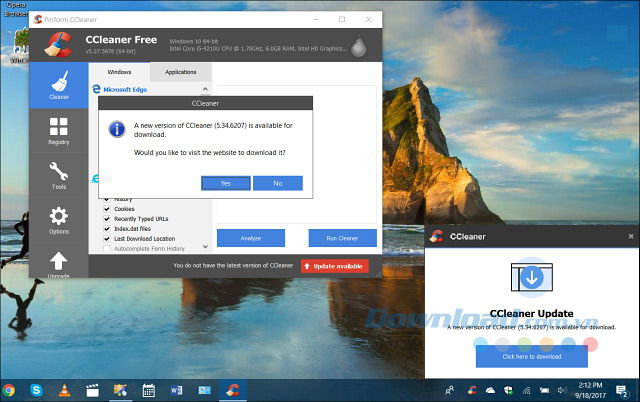Viewport: 640px width, 402px height.
Task: Open the ID card app on taskbar
Action: (204, 391)
